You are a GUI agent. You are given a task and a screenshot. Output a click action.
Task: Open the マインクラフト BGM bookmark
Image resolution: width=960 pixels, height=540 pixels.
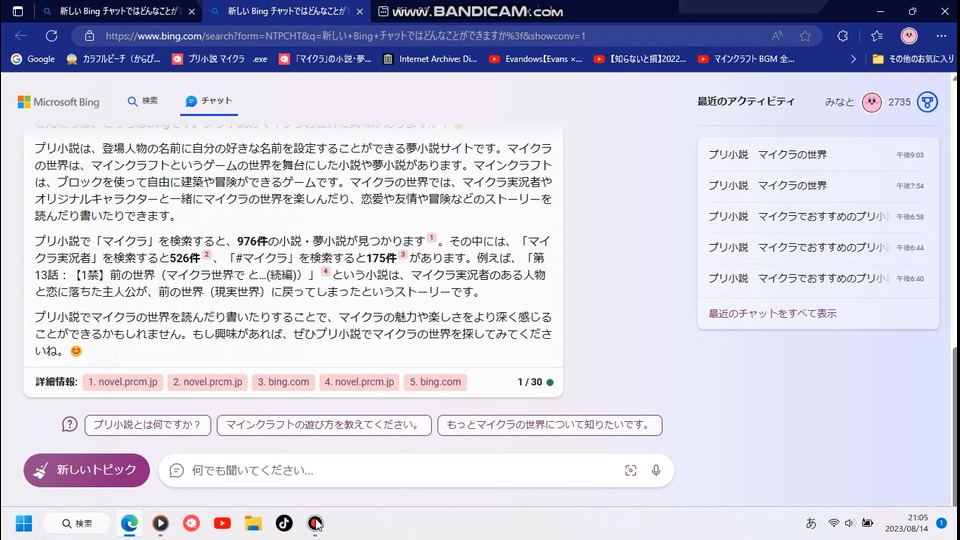(746, 59)
